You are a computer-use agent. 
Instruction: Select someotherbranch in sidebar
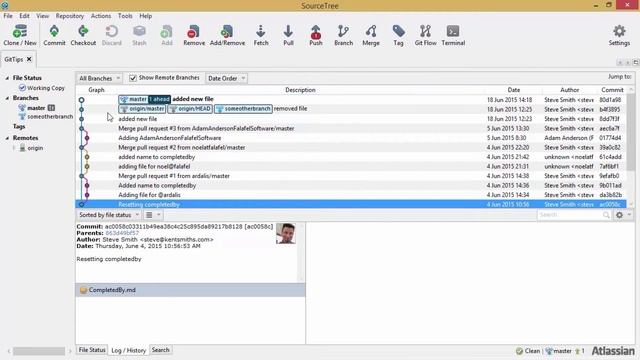click(x=46, y=116)
